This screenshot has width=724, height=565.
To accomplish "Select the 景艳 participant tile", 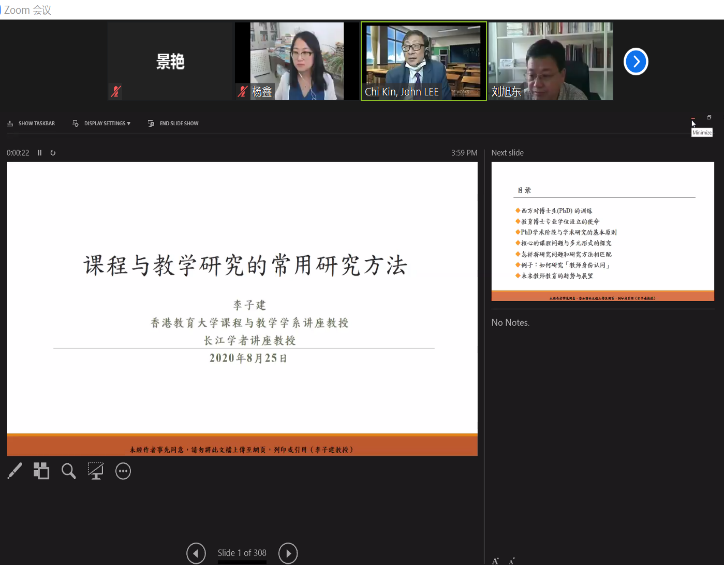I will tap(170, 61).
